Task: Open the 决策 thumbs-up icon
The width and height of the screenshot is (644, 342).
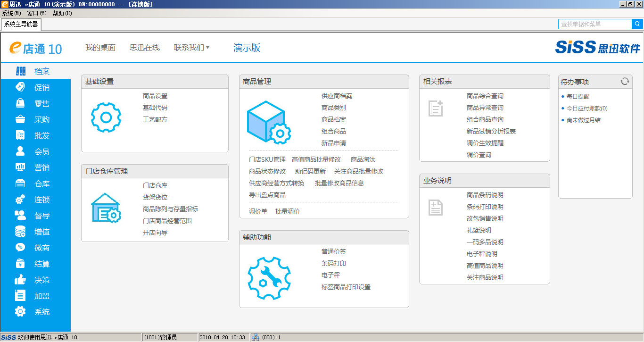Action: [x=21, y=280]
